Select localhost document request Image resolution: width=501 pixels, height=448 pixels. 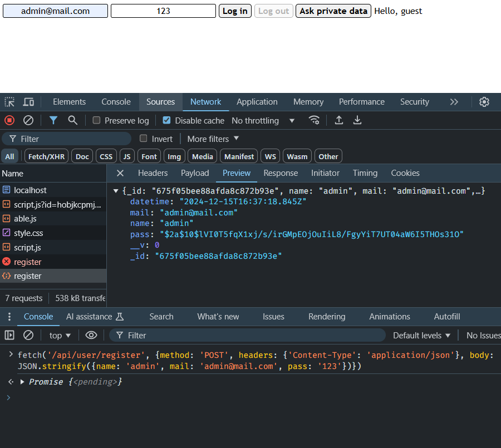tap(53, 190)
